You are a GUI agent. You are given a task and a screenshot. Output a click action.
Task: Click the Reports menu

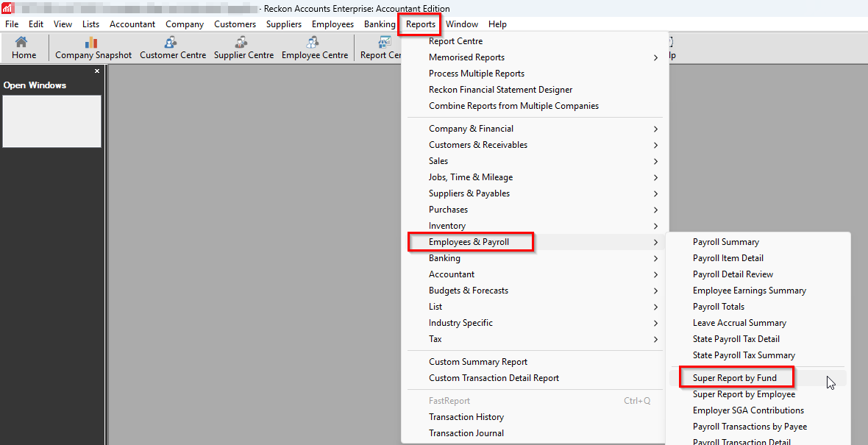[x=420, y=24]
